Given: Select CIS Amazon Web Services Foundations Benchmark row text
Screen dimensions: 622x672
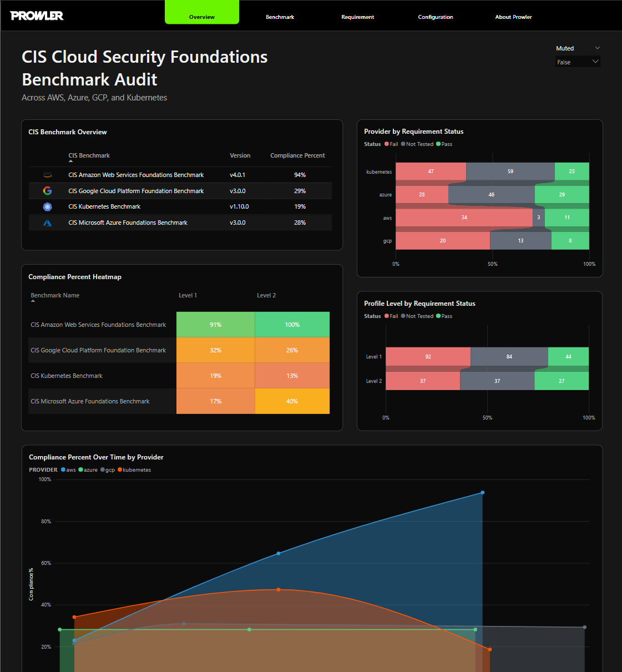Looking at the screenshot, I should click(136, 175).
